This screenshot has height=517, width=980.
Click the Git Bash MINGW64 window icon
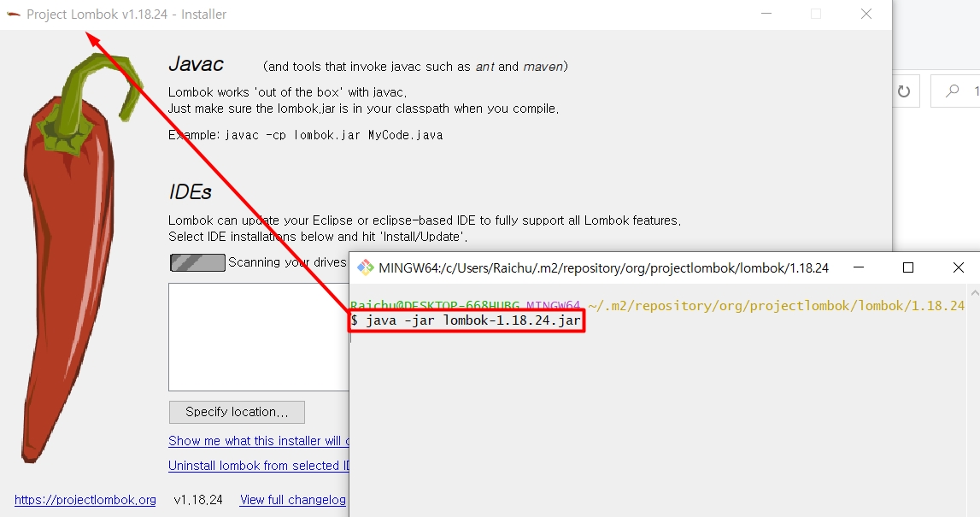click(365, 268)
